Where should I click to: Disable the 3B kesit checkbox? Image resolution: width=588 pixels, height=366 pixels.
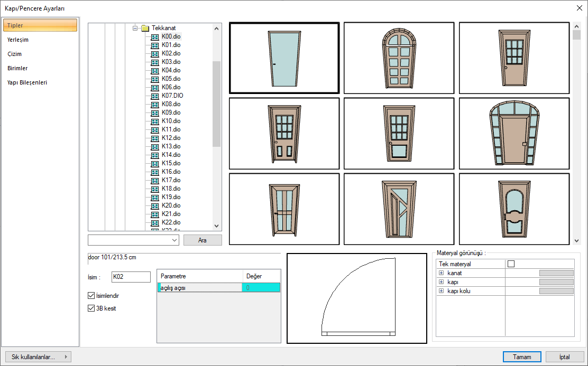click(91, 308)
